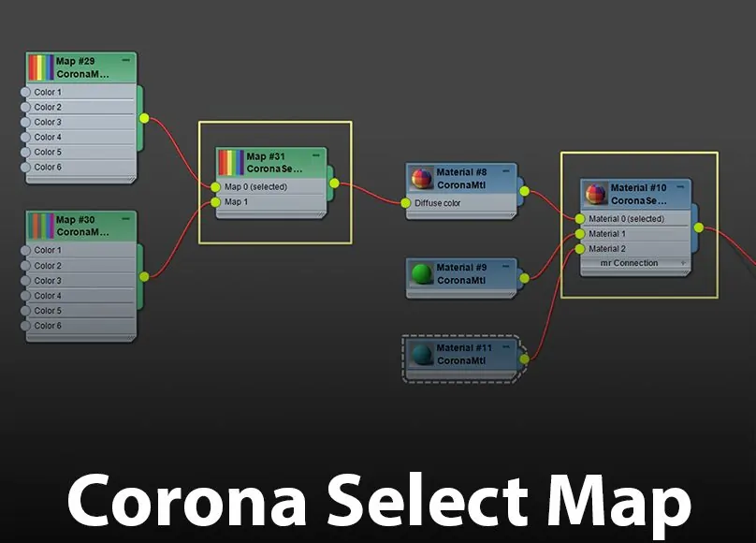Viewport: 756px width, 543px height.
Task: Click the green Material #9 sphere icon
Action: pos(422,273)
